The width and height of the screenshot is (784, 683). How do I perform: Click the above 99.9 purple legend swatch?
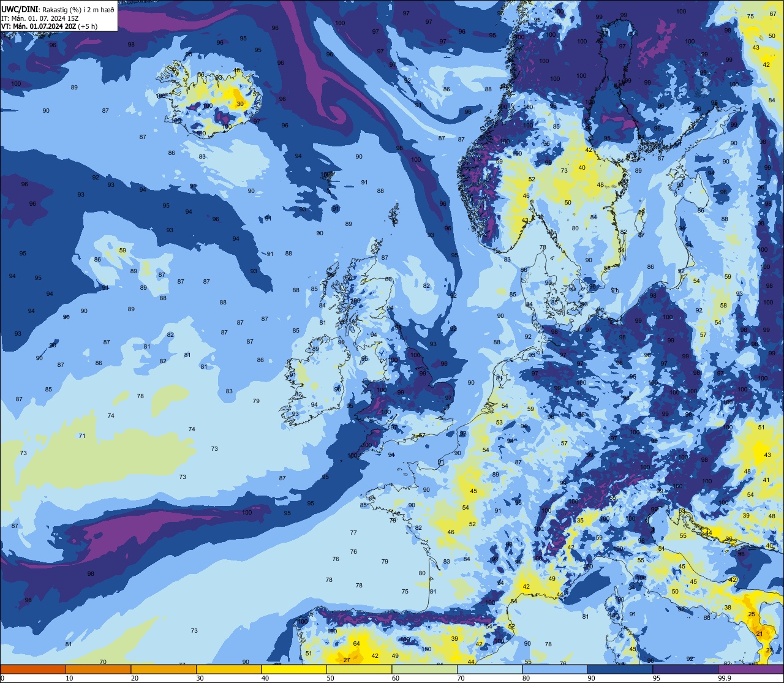(x=751, y=669)
